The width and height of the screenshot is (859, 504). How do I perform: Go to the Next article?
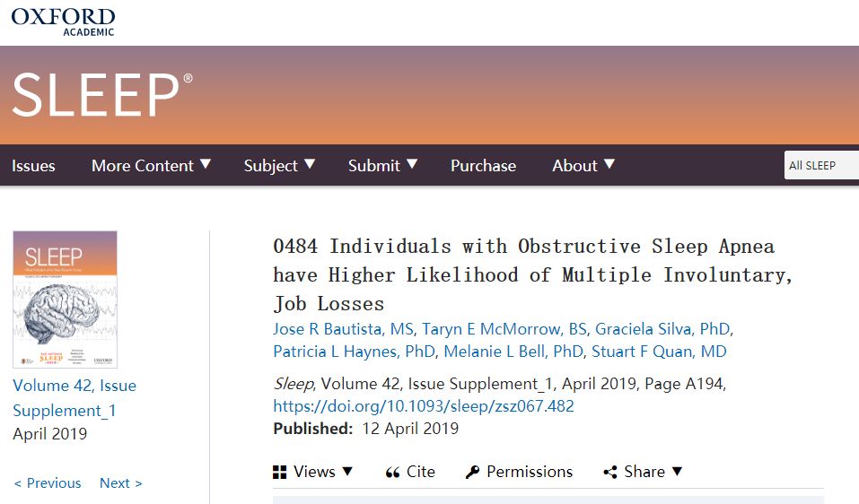120,483
